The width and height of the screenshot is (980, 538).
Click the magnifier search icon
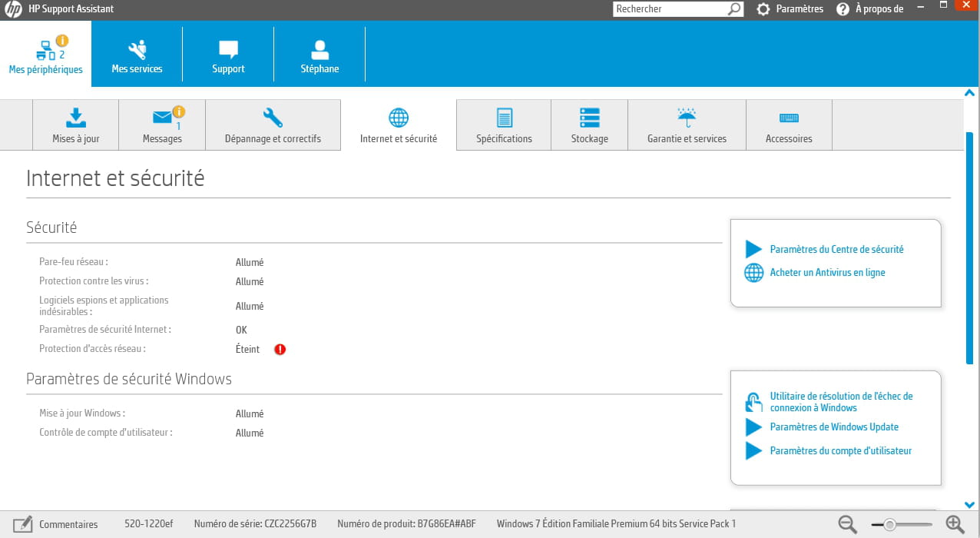pyautogui.click(x=734, y=9)
